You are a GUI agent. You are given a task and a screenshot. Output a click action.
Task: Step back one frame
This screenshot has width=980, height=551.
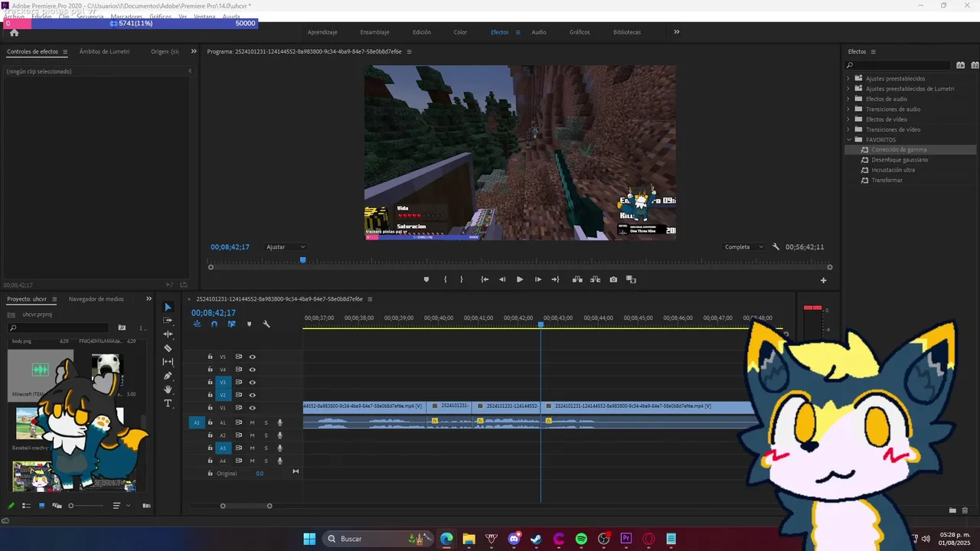point(502,279)
